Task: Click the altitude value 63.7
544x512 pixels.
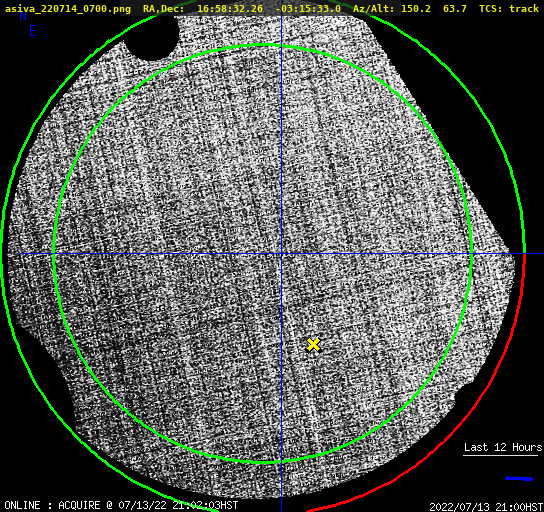Action: click(454, 9)
